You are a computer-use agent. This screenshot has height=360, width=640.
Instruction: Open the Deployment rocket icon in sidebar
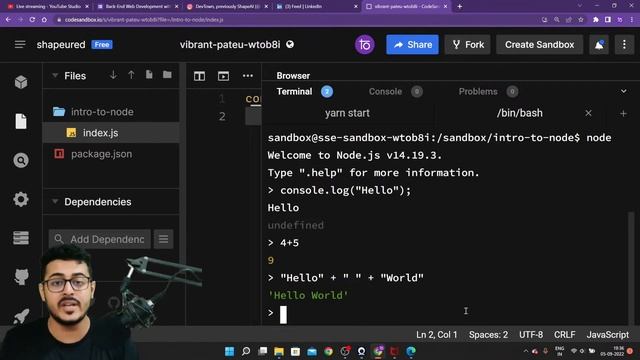point(21,316)
